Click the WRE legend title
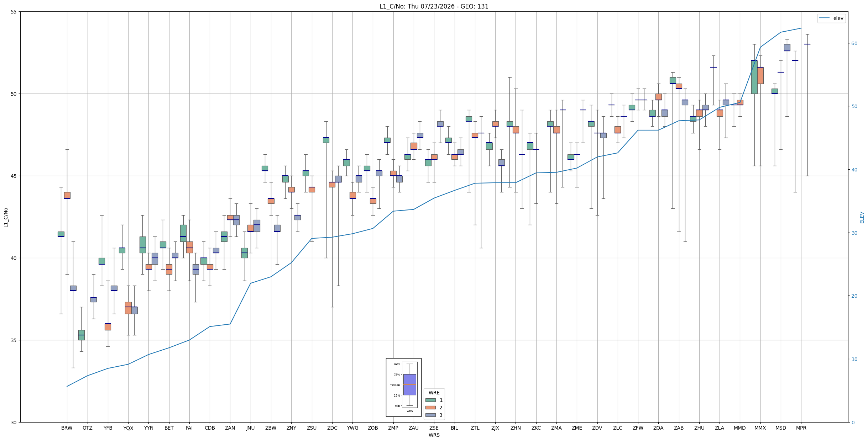 pyautogui.click(x=434, y=393)
